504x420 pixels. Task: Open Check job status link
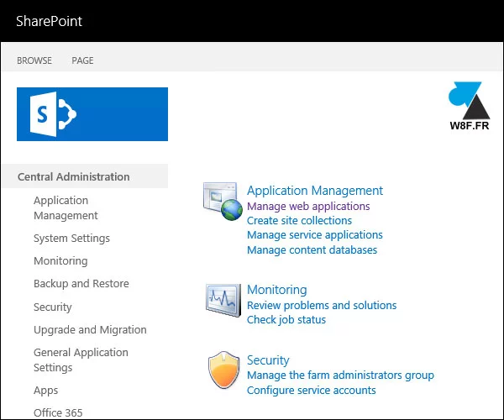pyautogui.click(x=286, y=319)
